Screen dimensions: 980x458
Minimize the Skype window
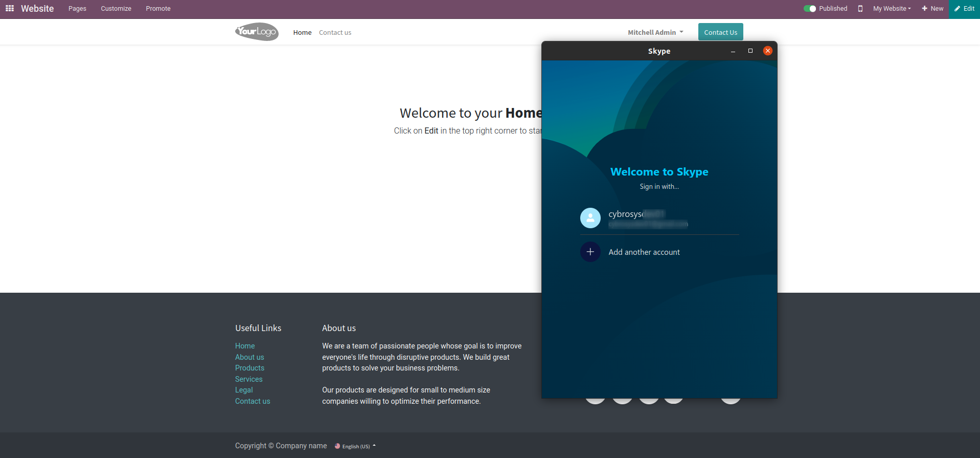[x=733, y=51]
